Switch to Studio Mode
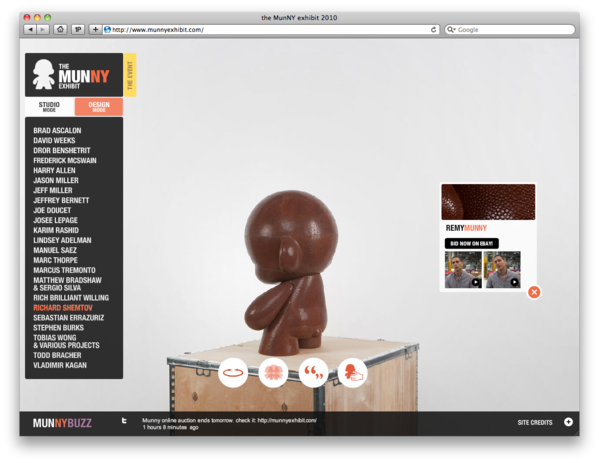This screenshot has height=463, width=599. (49, 107)
